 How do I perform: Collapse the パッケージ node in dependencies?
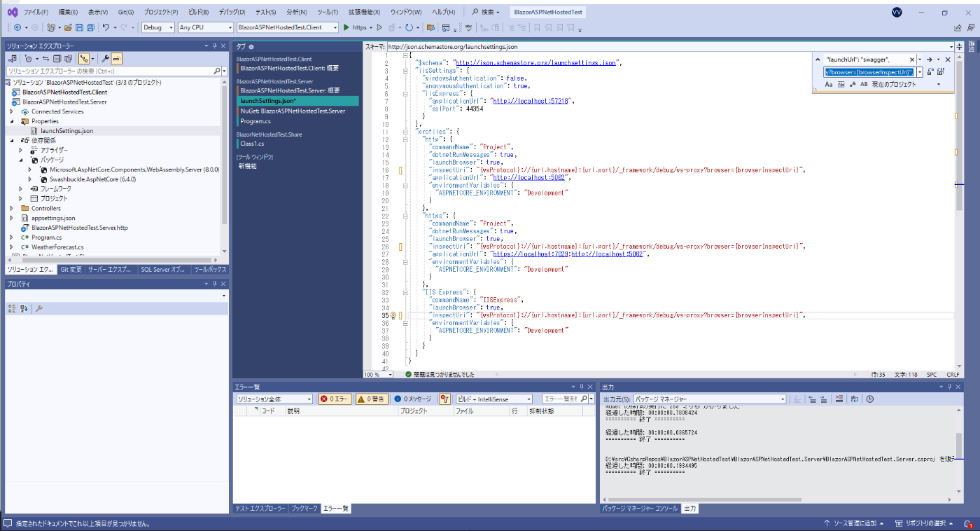[21, 160]
